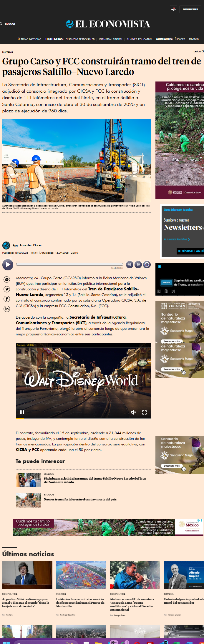Share article via WhatsApp icon
The height and width of the screenshot is (644, 204).
[7, 279]
